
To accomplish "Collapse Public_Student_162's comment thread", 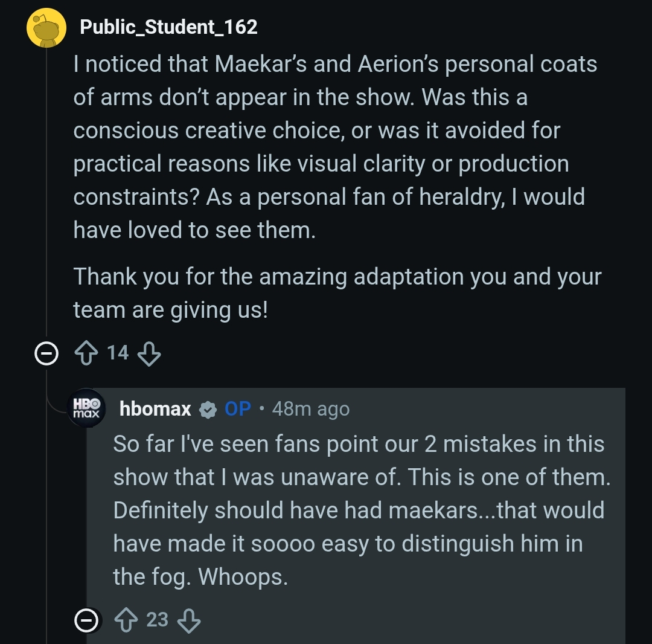I will click(x=46, y=354).
